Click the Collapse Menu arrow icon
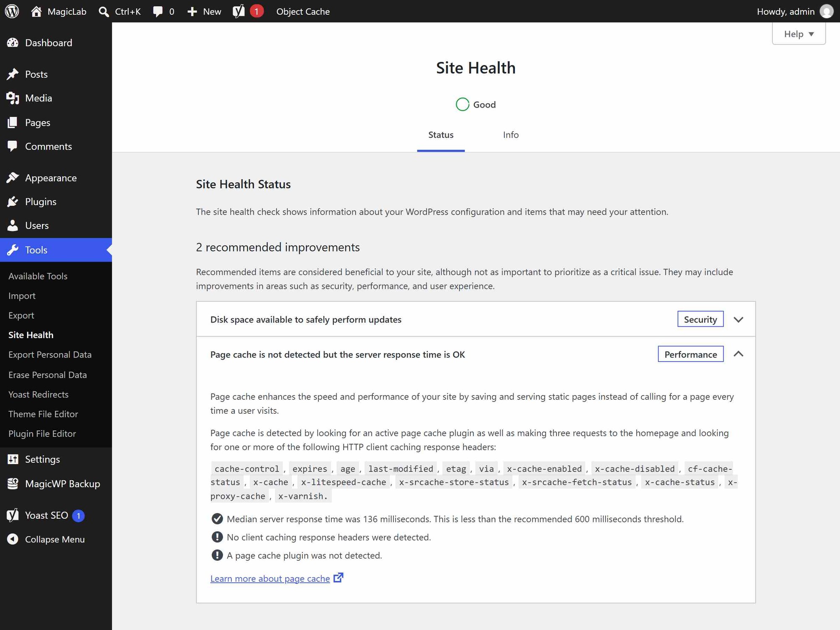The image size is (840, 630). 13,539
